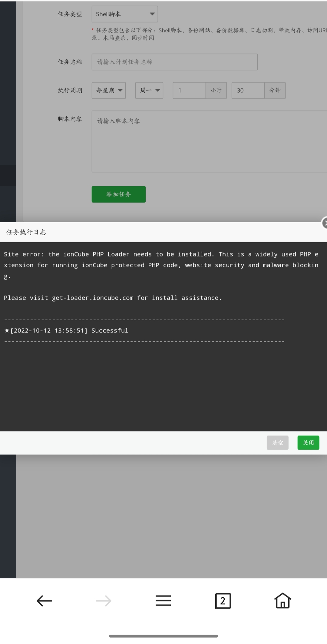The image size is (327, 644).
Task: Click the green 添加任务 add task button
Action: coord(119,194)
